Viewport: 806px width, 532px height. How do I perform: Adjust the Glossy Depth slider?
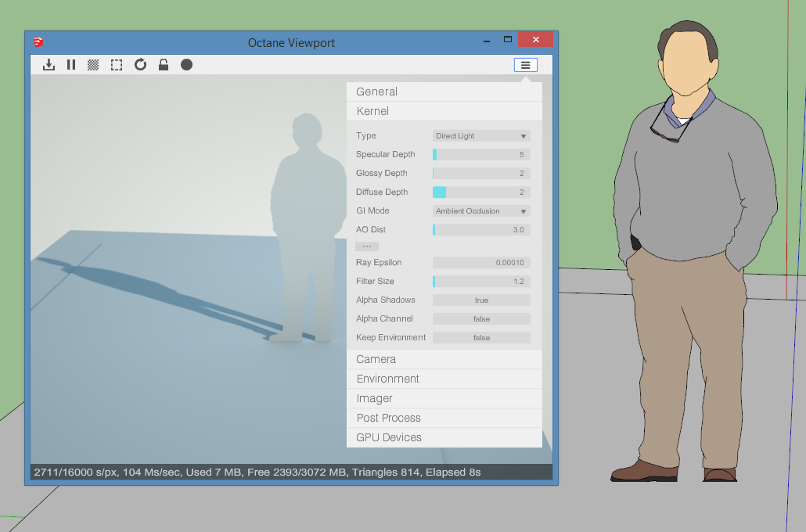click(481, 173)
